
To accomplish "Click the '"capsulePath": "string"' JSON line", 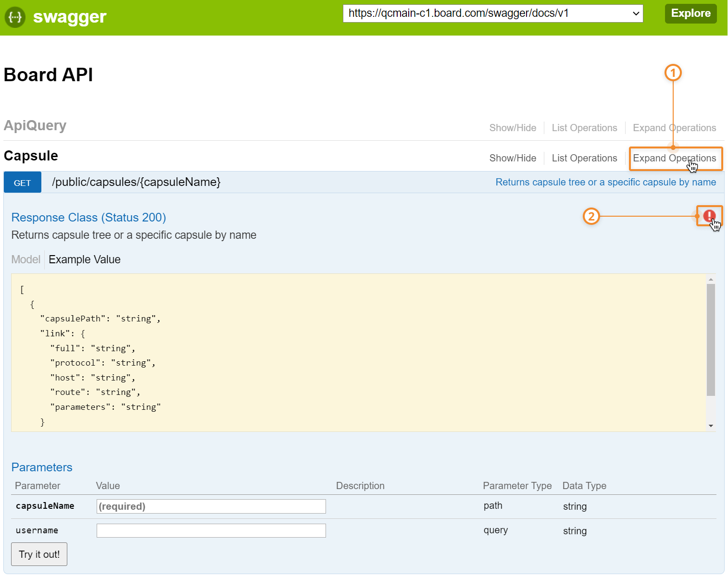I will click(x=100, y=319).
